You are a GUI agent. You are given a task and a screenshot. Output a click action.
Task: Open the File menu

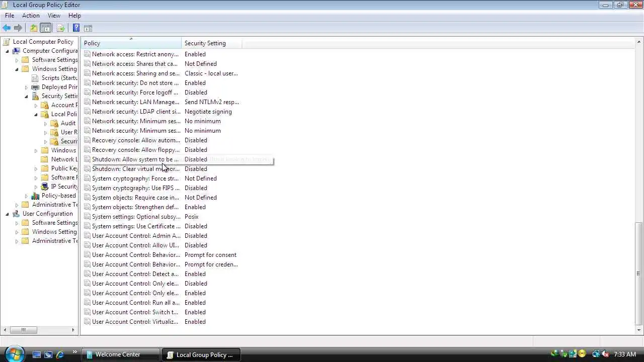(10, 16)
